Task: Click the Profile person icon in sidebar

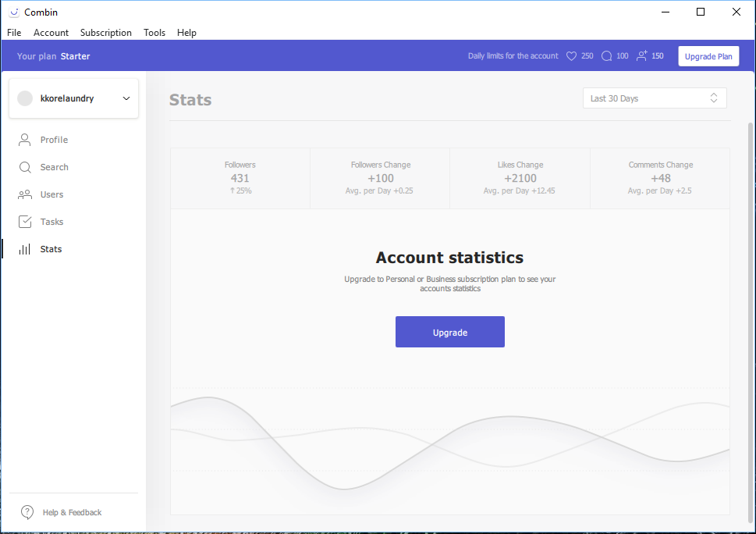Action: [25, 140]
